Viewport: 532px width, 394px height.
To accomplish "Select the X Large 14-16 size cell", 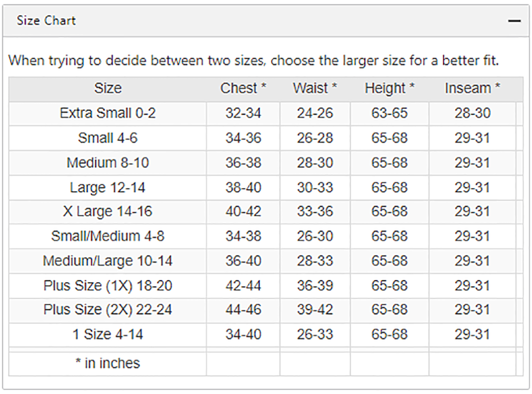I will (x=107, y=212).
